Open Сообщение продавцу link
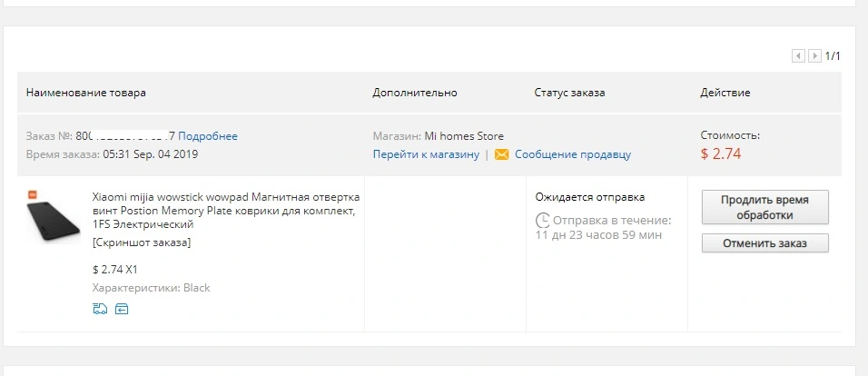 click(573, 154)
